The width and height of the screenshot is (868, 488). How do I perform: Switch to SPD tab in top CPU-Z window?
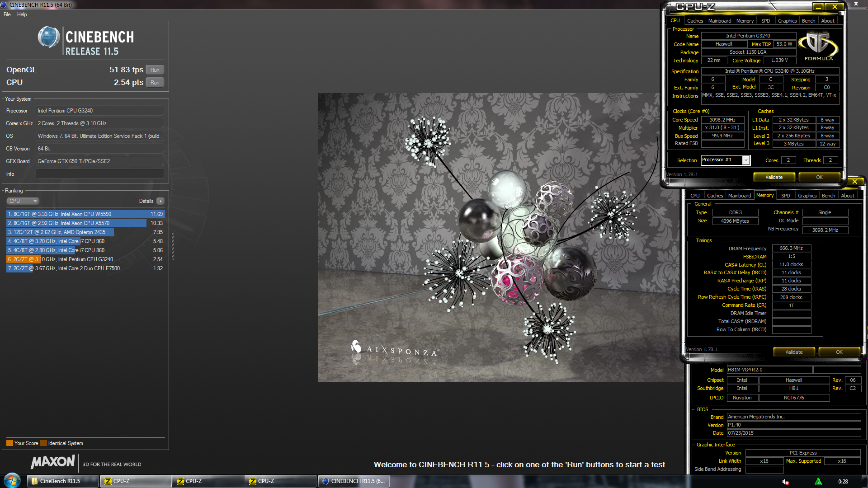tap(765, 21)
